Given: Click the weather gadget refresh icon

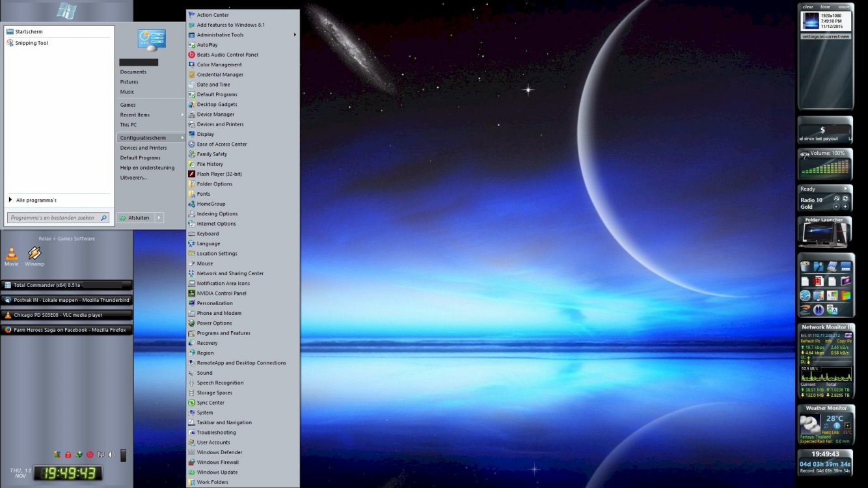Looking at the screenshot, I should (x=826, y=426).
